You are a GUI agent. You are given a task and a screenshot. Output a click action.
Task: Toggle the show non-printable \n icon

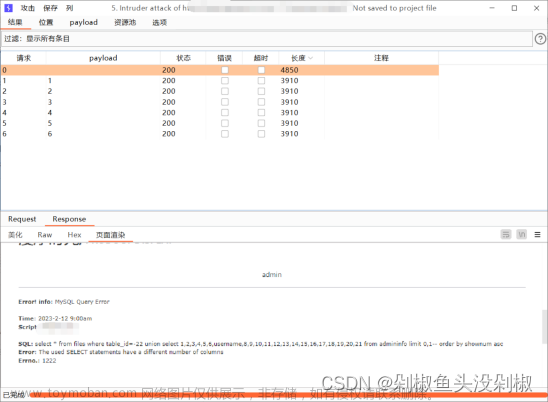pyautogui.click(x=521, y=234)
